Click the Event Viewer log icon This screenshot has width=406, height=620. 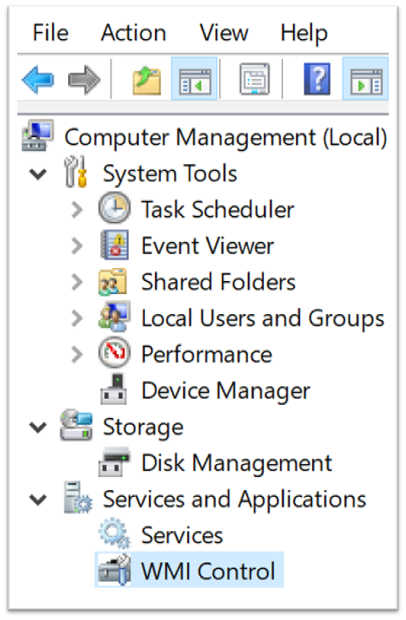pyautogui.click(x=114, y=244)
